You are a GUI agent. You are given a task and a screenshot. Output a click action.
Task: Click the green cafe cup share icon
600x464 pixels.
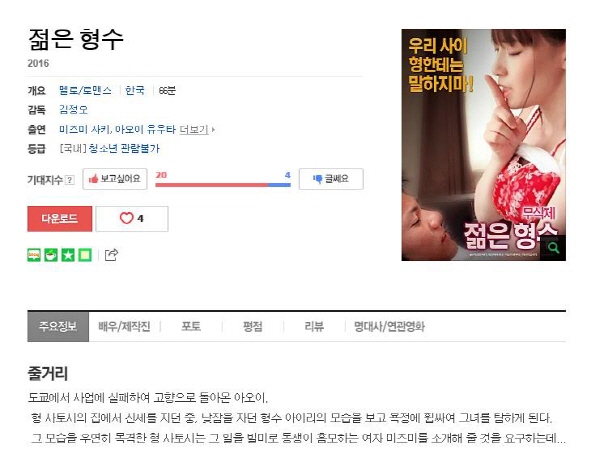pos(51,255)
